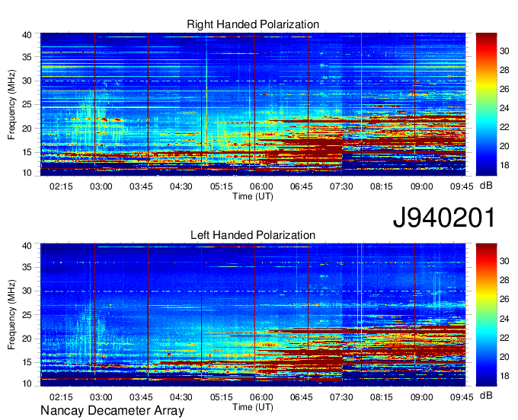Image resolution: width=518 pixels, height=420 pixels.
Task: Click the 03:00 time tick on Left Handed plot
Action: pyautogui.click(x=101, y=397)
